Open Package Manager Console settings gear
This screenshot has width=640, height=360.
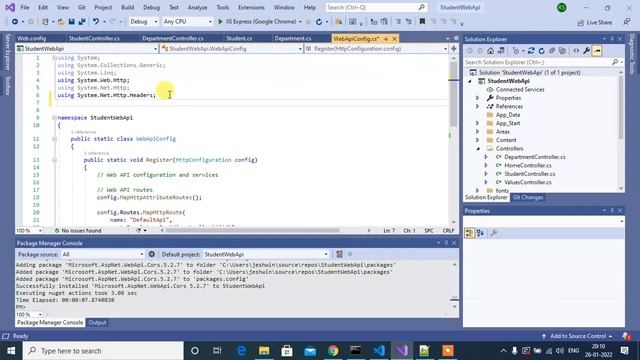[x=152, y=254]
